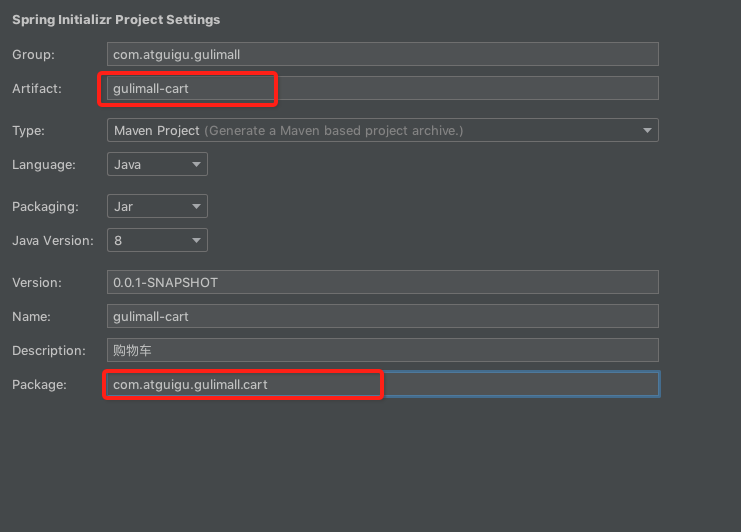This screenshot has height=532, width=741.
Task: Focus the Package field with com.atguigu.gulimall.cart
Action: [x=382, y=384]
